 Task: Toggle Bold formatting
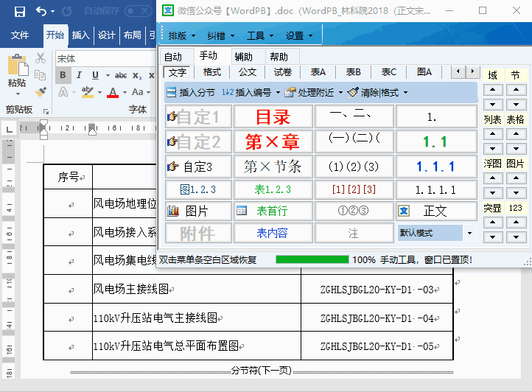pos(63,75)
